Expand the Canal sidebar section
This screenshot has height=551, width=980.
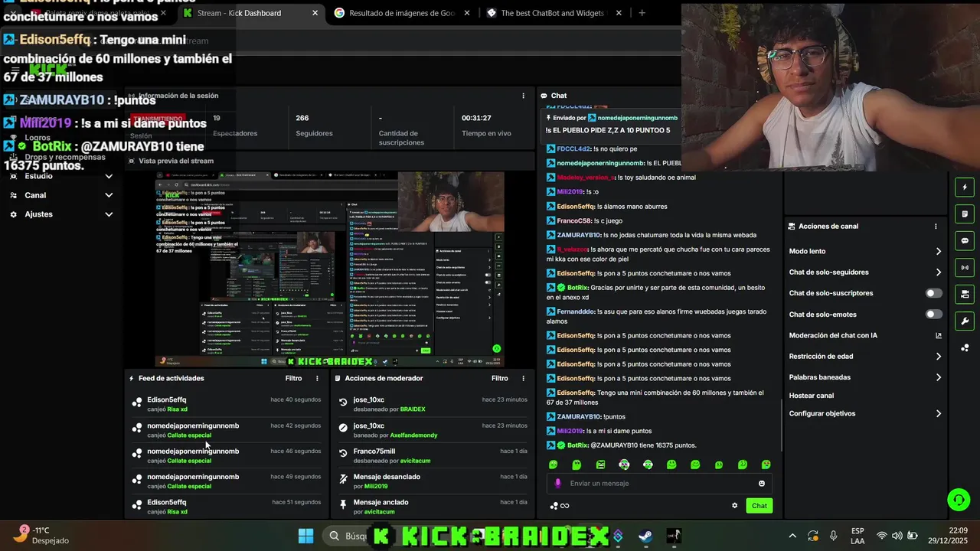[x=109, y=195]
